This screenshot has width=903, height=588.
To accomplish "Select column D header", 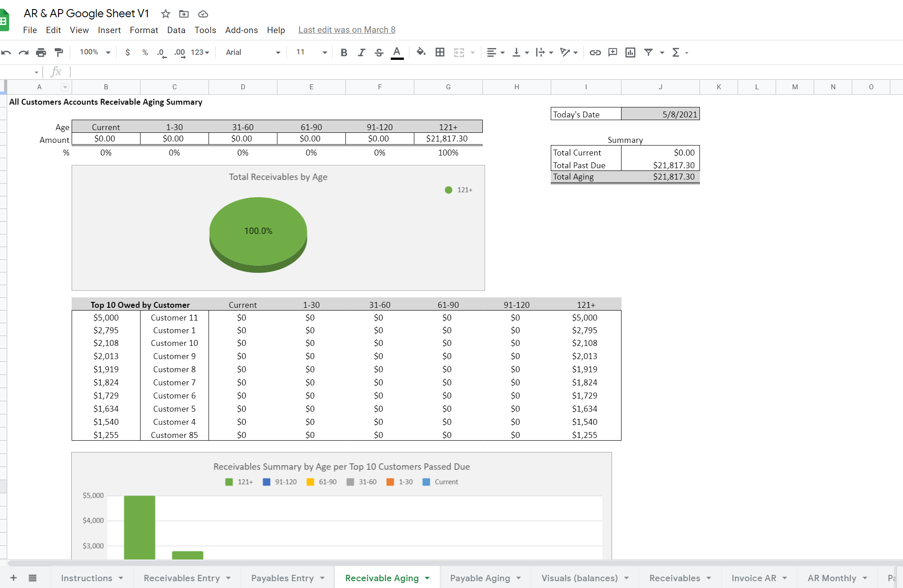I will (243, 87).
